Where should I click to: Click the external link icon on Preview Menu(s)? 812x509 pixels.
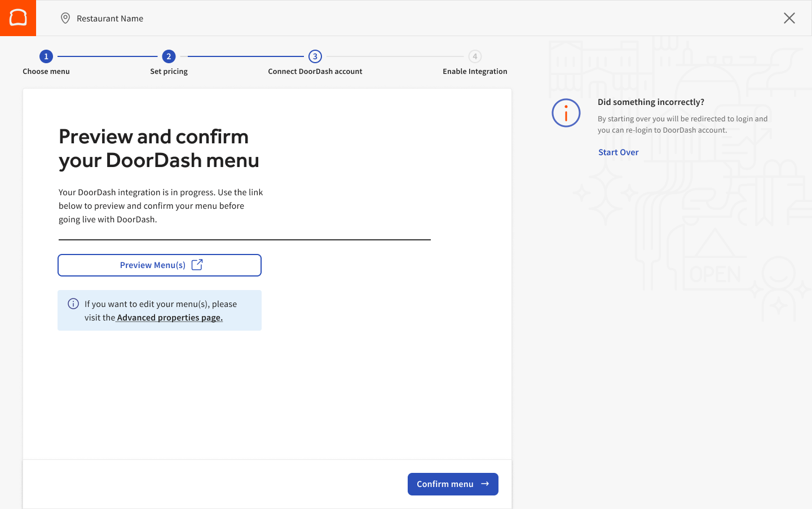197,265
